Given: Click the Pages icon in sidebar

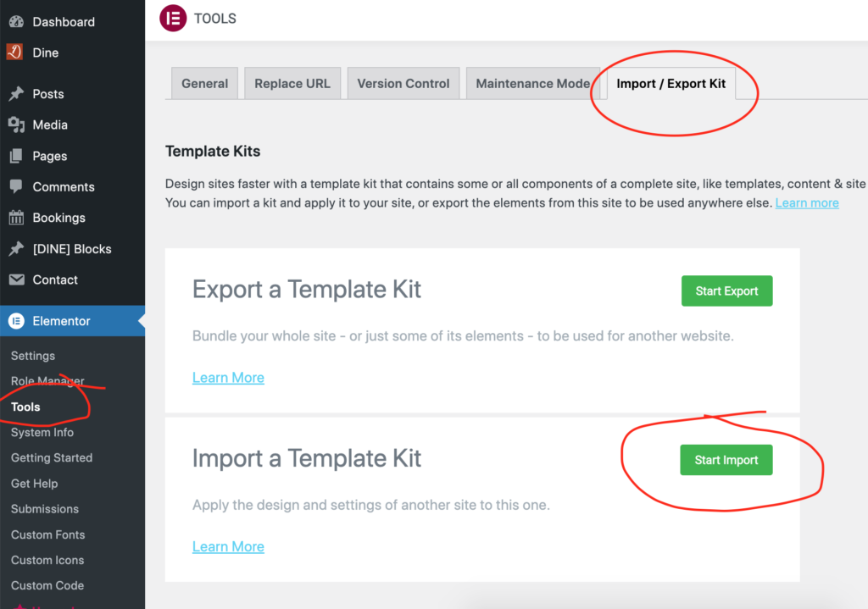Looking at the screenshot, I should [17, 156].
